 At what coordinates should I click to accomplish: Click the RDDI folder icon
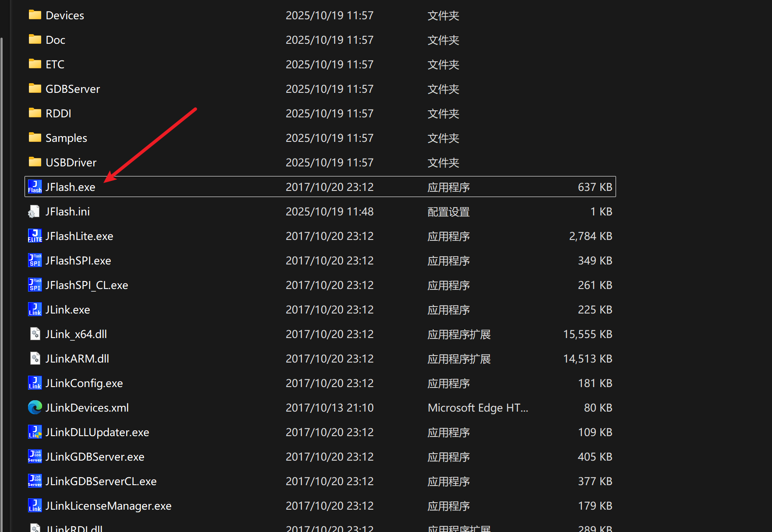tap(35, 113)
